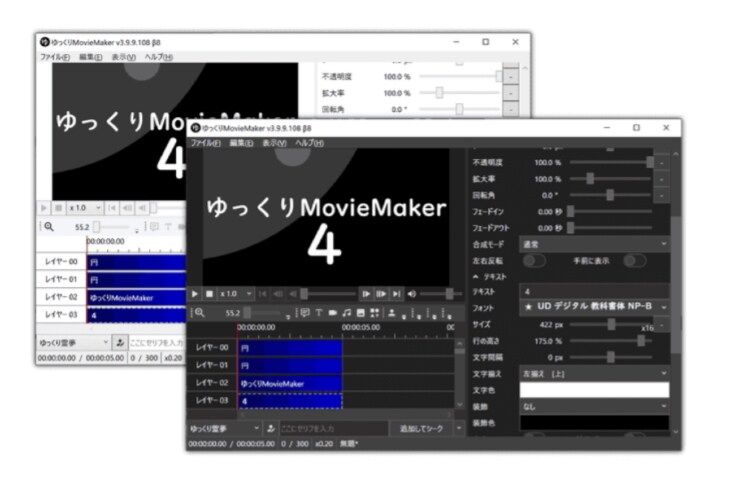Open the 装飾 dropdown showing なし

coord(594,407)
